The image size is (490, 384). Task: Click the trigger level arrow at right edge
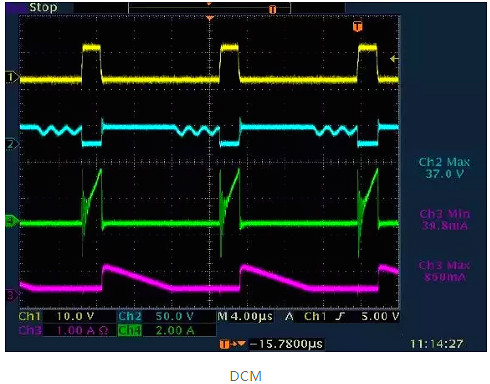click(394, 59)
